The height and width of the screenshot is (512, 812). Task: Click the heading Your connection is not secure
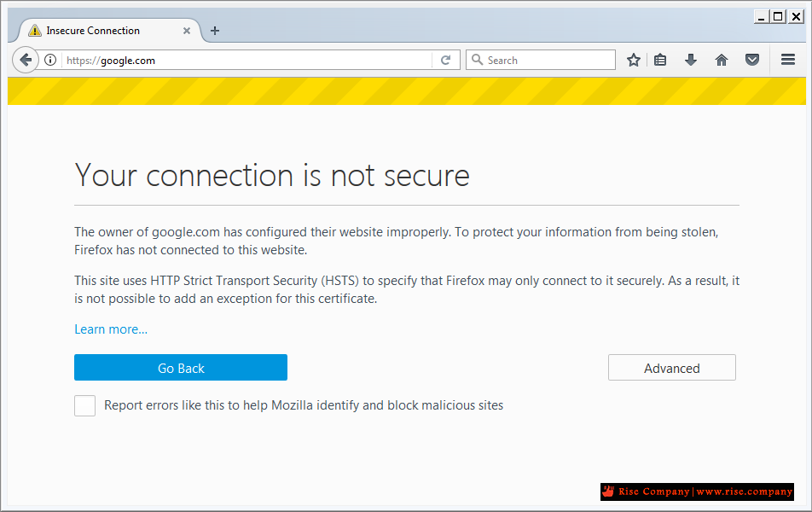(272, 175)
